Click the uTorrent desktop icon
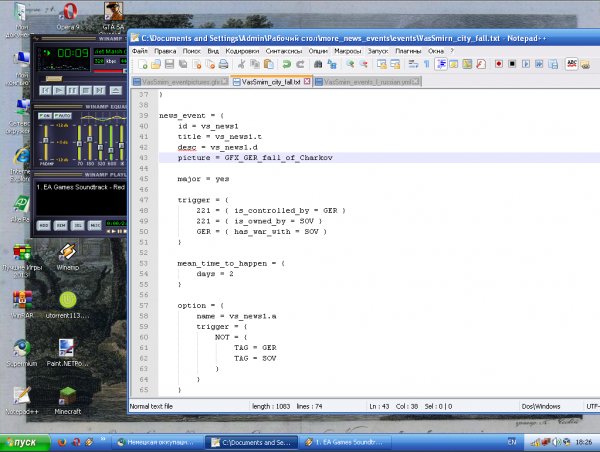The width and height of the screenshot is (600, 452). coord(67,300)
